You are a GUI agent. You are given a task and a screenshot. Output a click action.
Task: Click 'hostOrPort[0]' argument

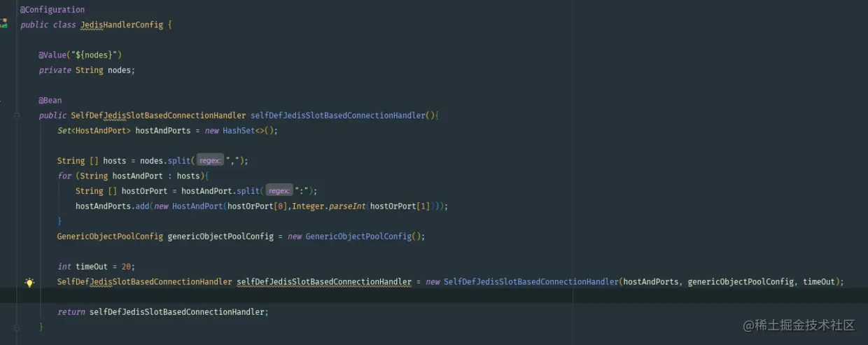pyautogui.click(x=258, y=206)
